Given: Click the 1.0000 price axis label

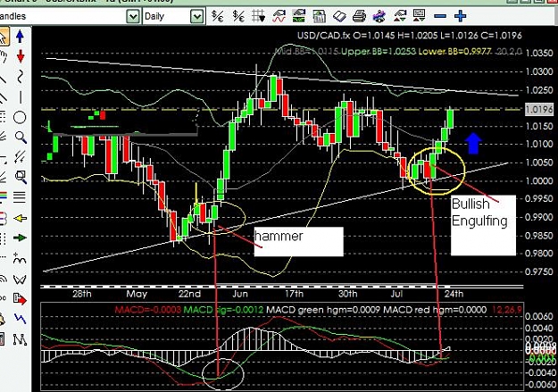Looking at the screenshot, I should (x=538, y=180).
